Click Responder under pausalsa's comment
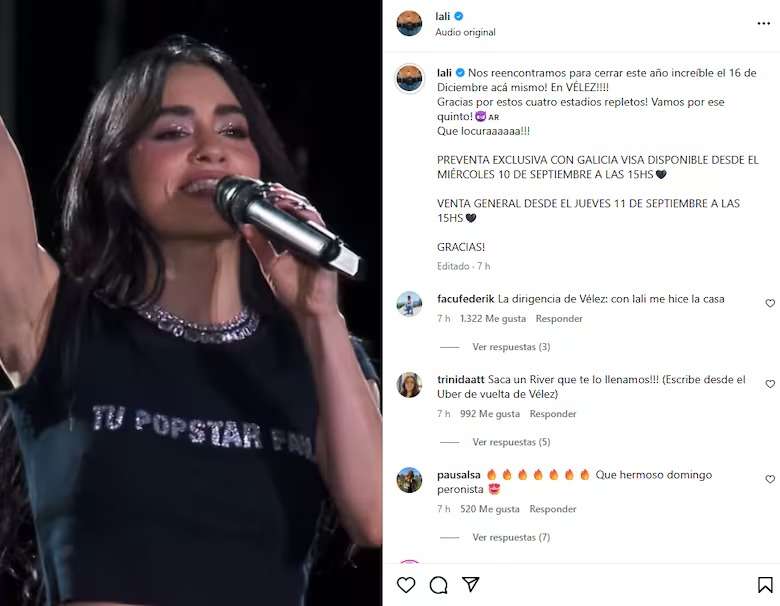The image size is (780, 606). [553, 509]
